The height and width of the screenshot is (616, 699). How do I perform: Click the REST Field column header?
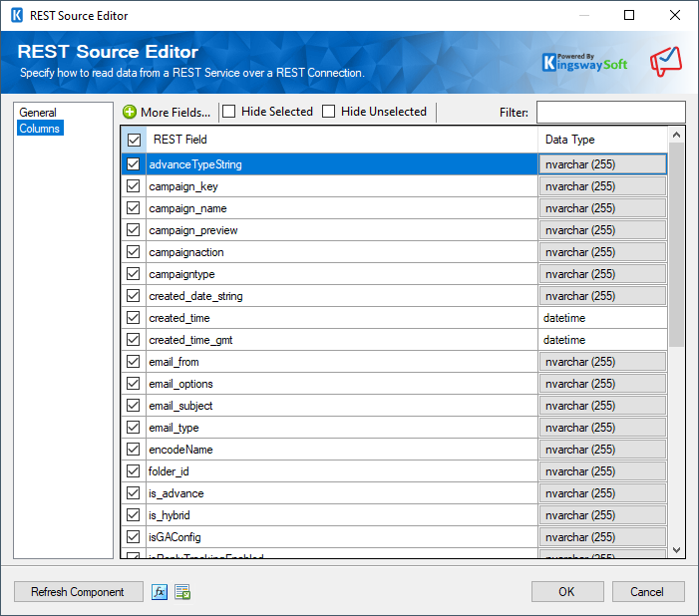pos(342,140)
